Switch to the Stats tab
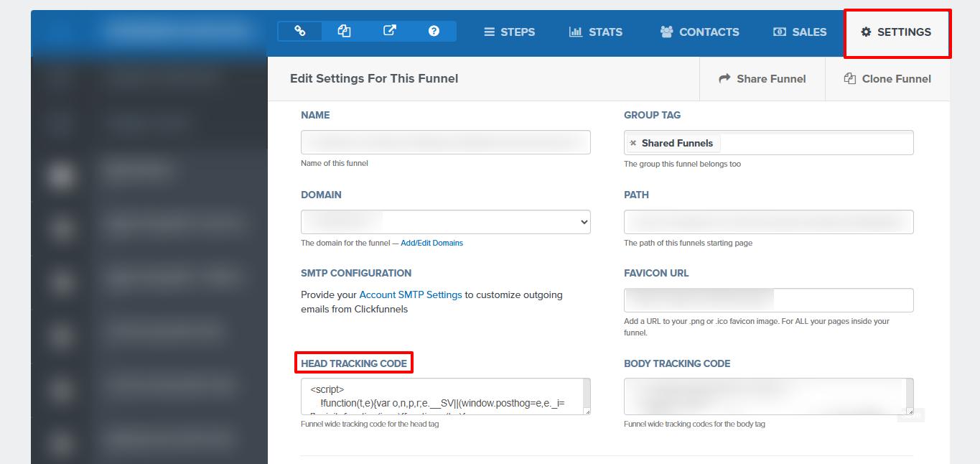This screenshot has width=980, height=464. (595, 32)
